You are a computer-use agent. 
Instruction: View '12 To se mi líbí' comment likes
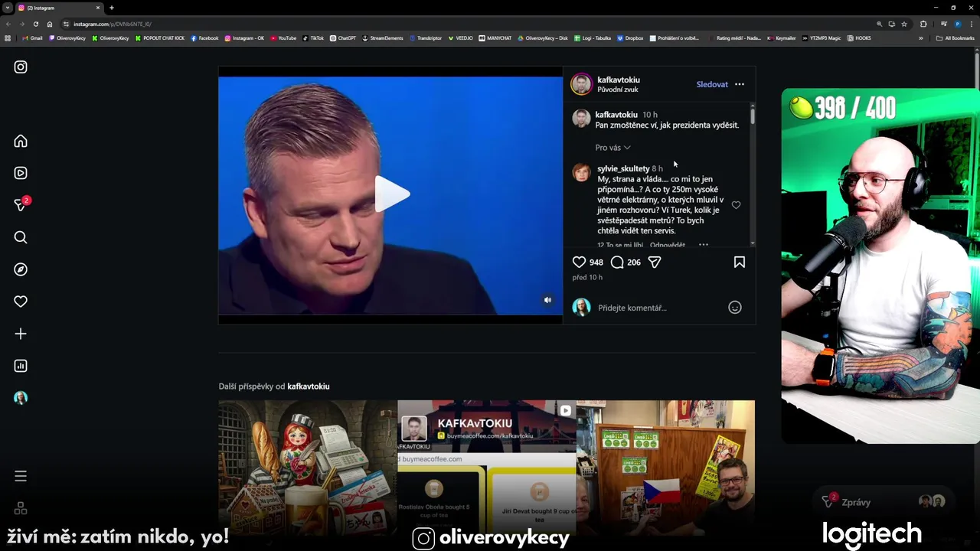tap(620, 245)
